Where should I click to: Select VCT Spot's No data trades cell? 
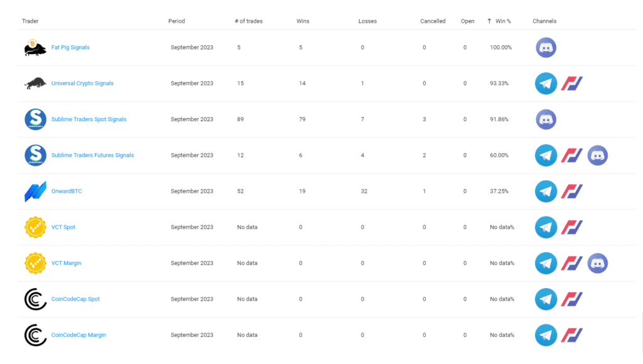[247, 227]
